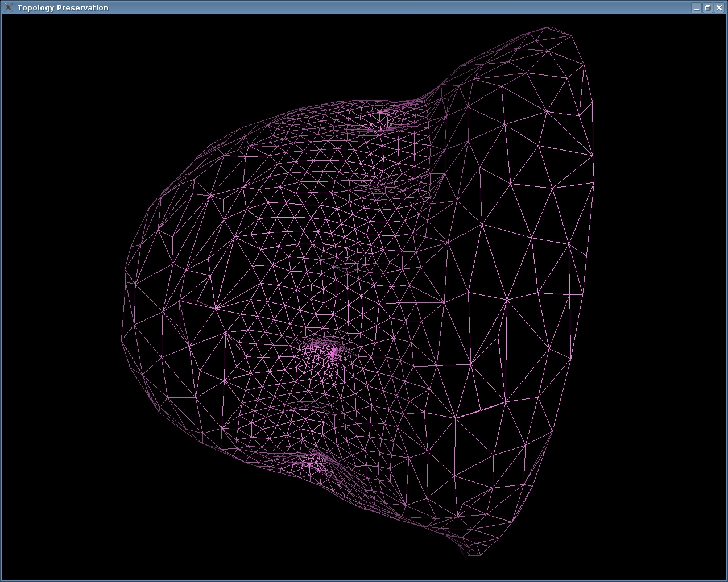Minimize the Topology Preservation window
This screenshot has height=582, width=728.
pos(696,8)
